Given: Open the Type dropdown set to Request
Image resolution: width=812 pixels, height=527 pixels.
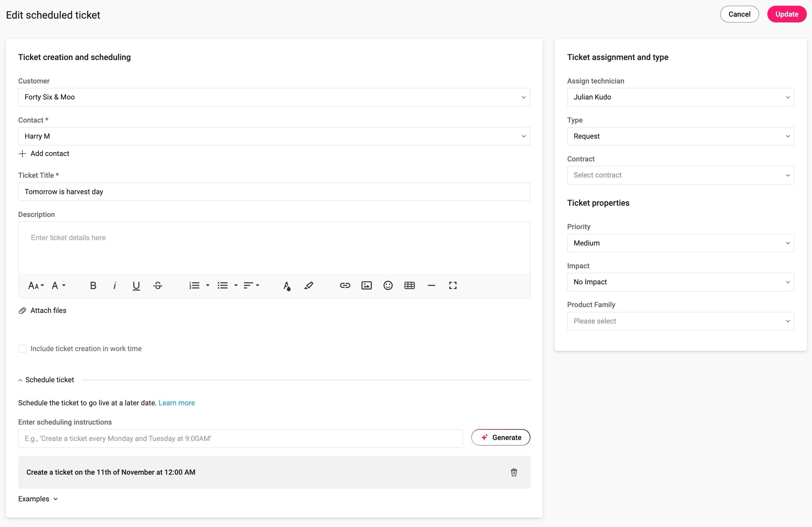Looking at the screenshot, I should (x=680, y=136).
